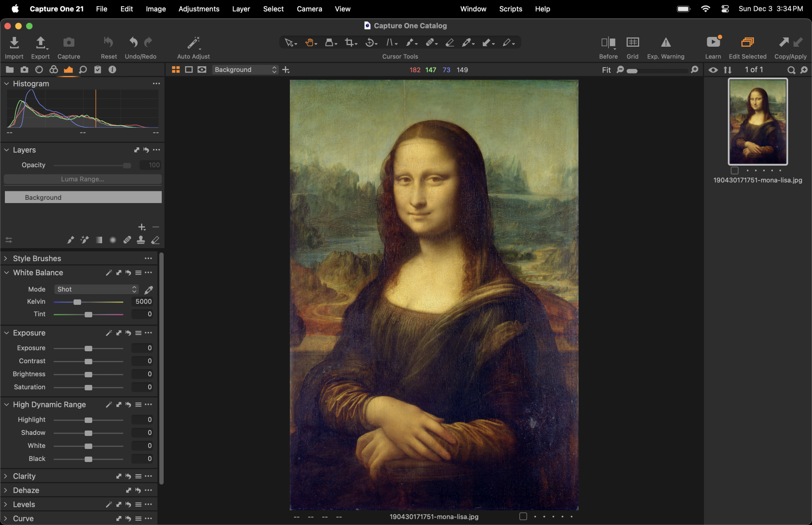This screenshot has height=525, width=812.
Task: Toggle the Grid overlay
Action: (633, 42)
